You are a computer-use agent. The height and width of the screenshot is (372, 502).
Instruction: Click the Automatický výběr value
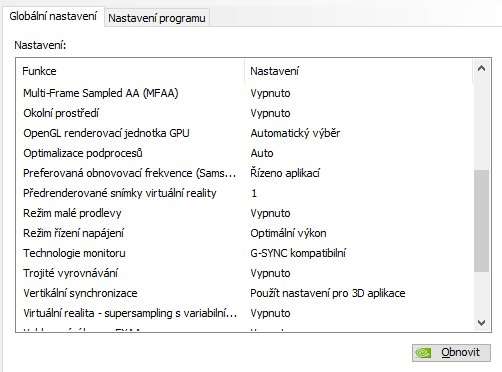pyautogui.click(x=295, y=133)
